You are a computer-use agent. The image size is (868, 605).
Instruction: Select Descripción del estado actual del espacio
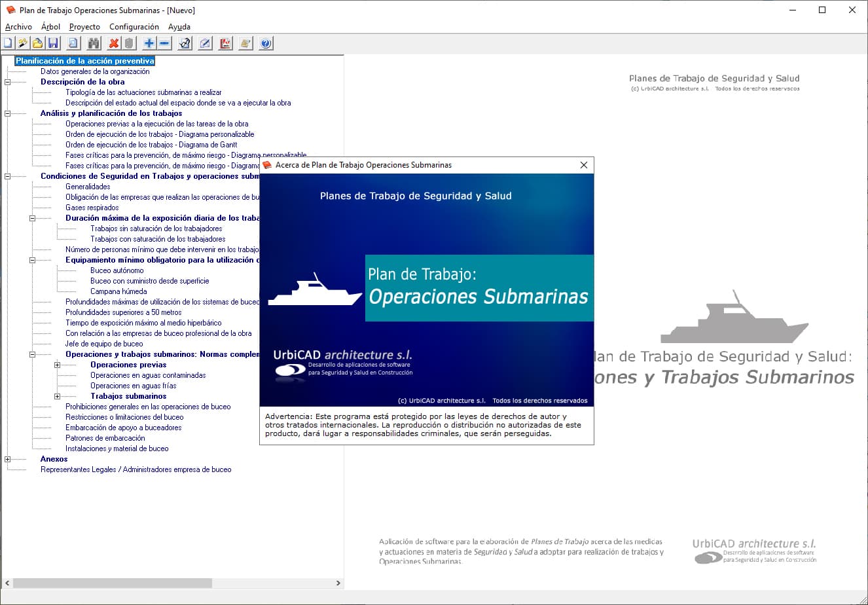178,103
